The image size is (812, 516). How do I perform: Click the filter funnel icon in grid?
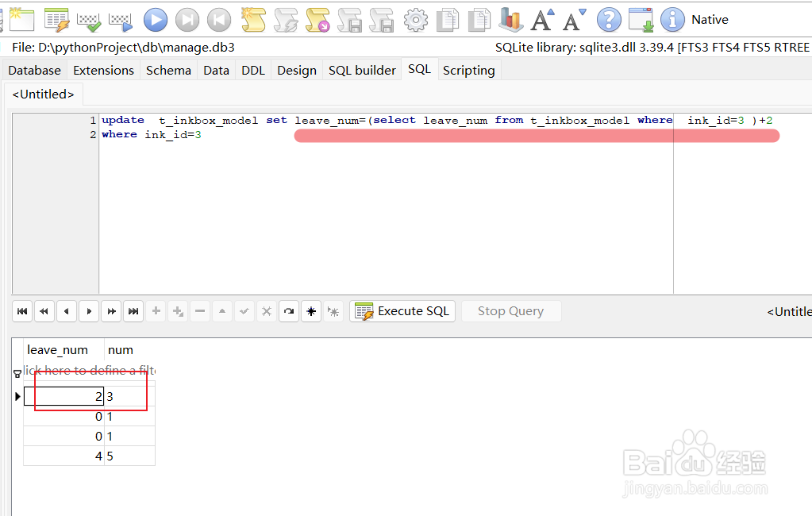17,372
